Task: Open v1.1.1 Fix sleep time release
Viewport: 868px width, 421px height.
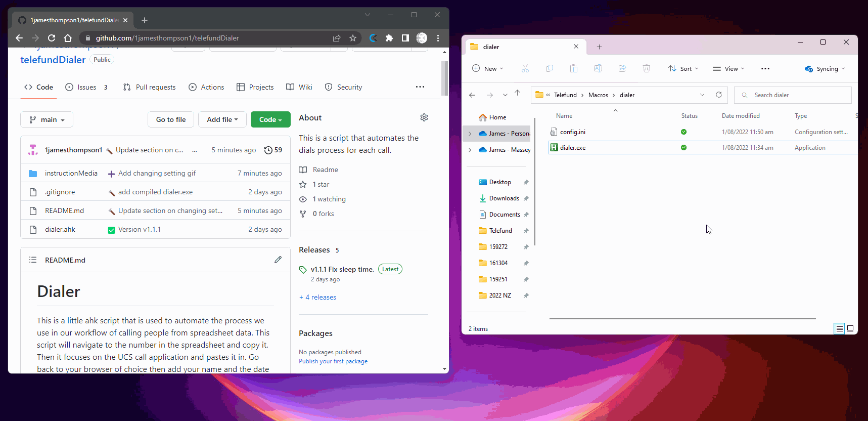Action: [x=342, y=269]
